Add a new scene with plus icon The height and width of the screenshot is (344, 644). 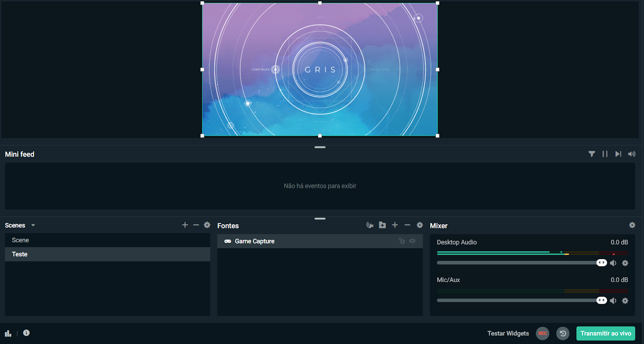click(x=185, y=225)
